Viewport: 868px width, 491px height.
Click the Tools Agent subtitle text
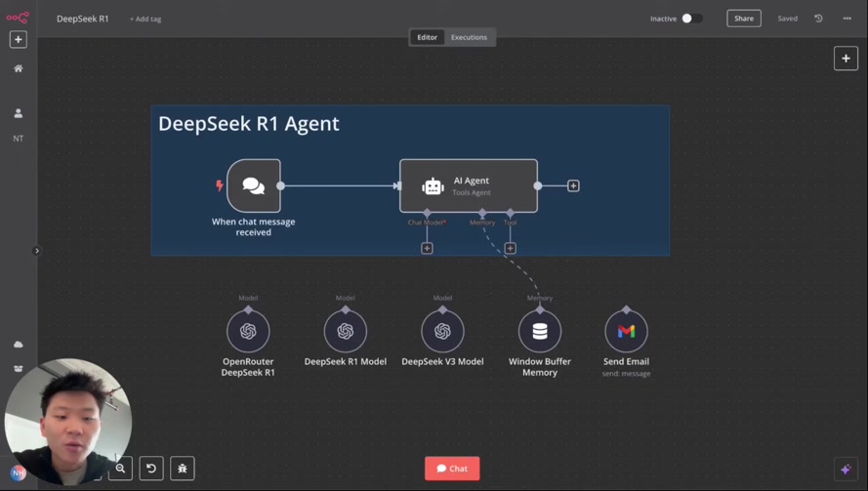tap(471, 192)
